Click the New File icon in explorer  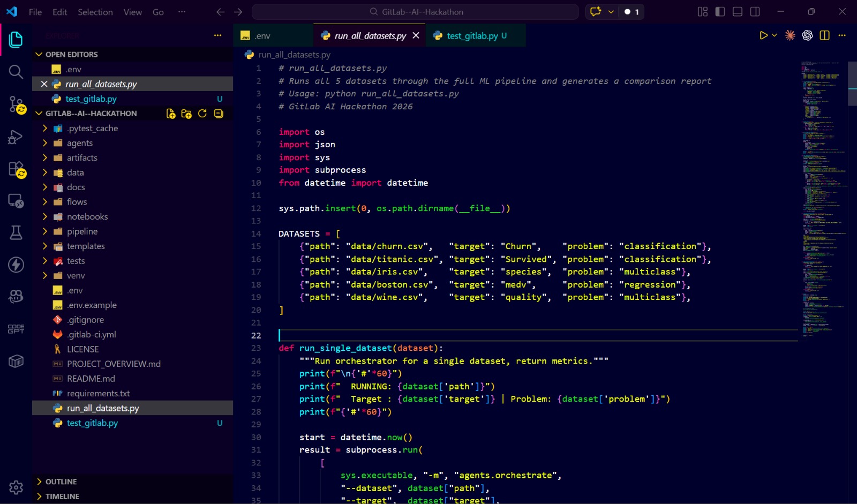click(x=171, y=114)
